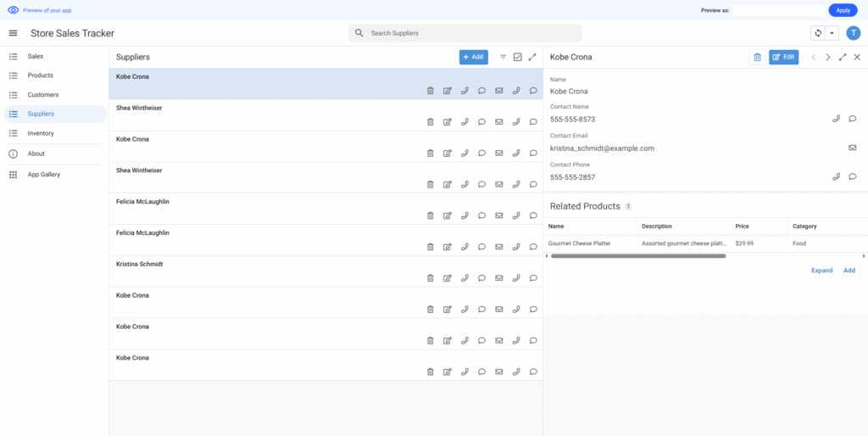Click Related Products horizontal scrollbar

pos(637,255)
